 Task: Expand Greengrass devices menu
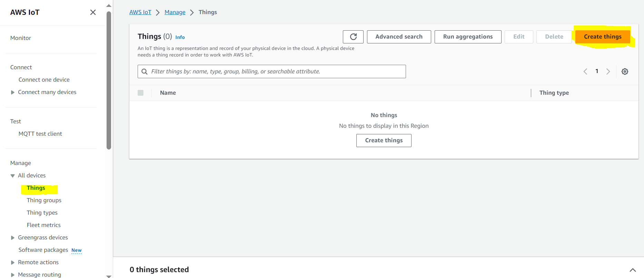[13, 238]
